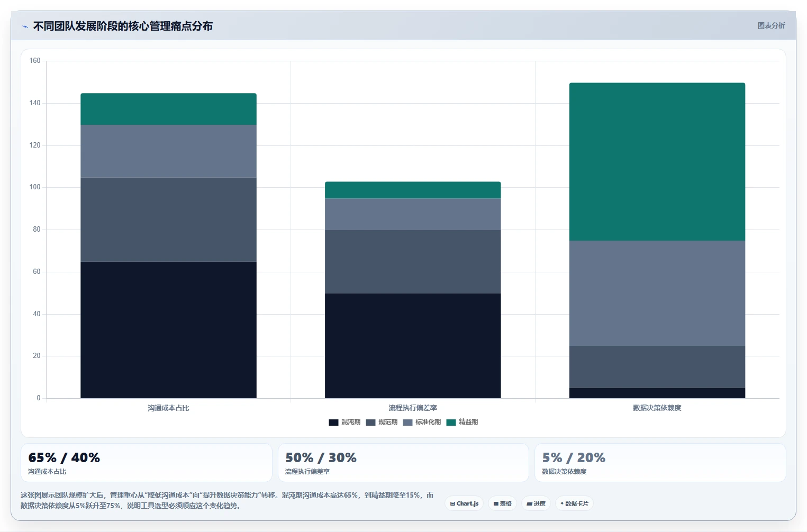The width and height of the screenshot is (807, 532).
Task: Click the 流程执行偏差率 x-axis label
Action: tap(413, 408)
